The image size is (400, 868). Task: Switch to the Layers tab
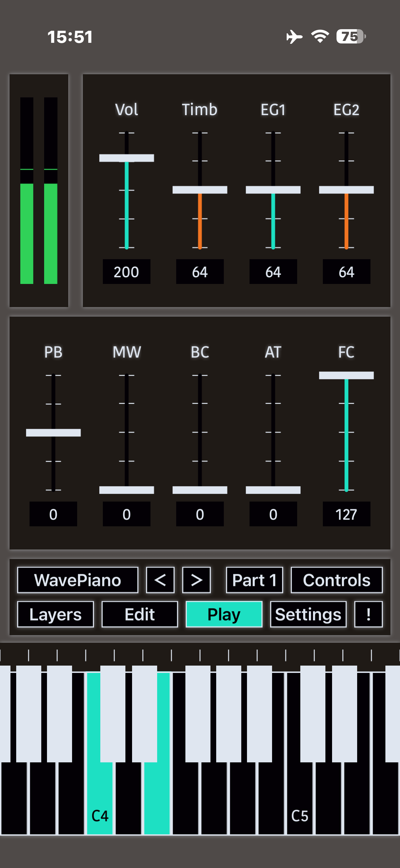56,614
